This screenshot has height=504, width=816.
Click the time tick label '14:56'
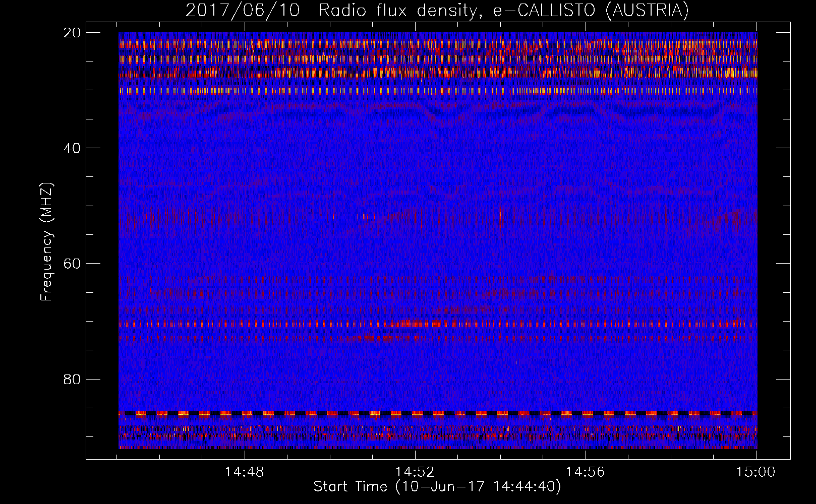pos(586,472)
